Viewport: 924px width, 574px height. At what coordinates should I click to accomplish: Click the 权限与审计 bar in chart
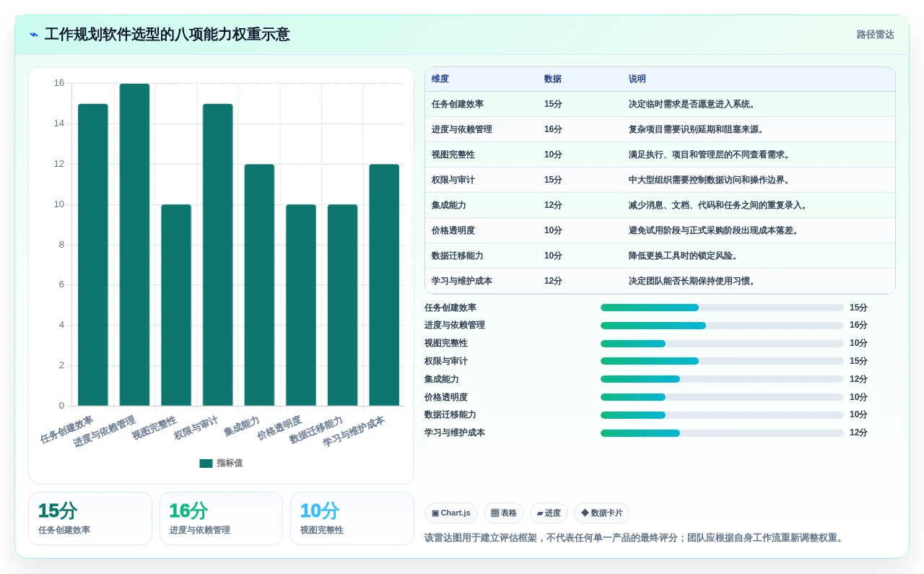[218, 255]
